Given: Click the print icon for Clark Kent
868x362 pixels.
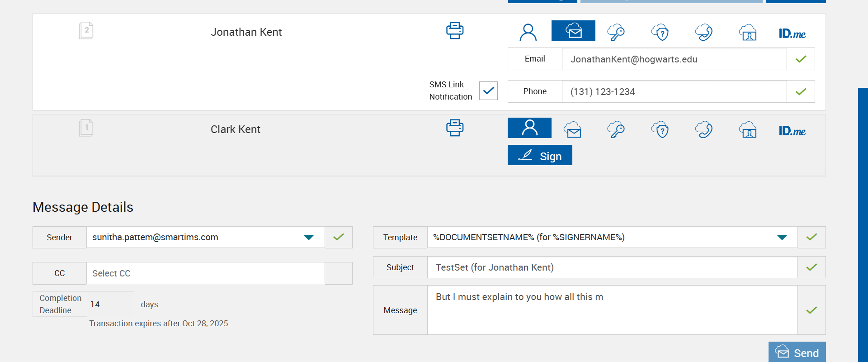Looking at the screenshot, I should [455, 128].
